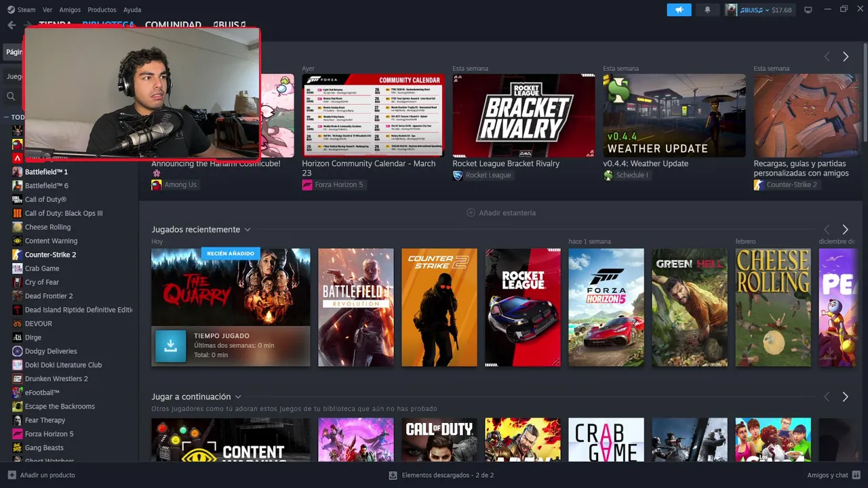Viewport: 868px width, 488px height.
Task: Open Elementos descargados 2 de 2
Action: coord(441,475)
